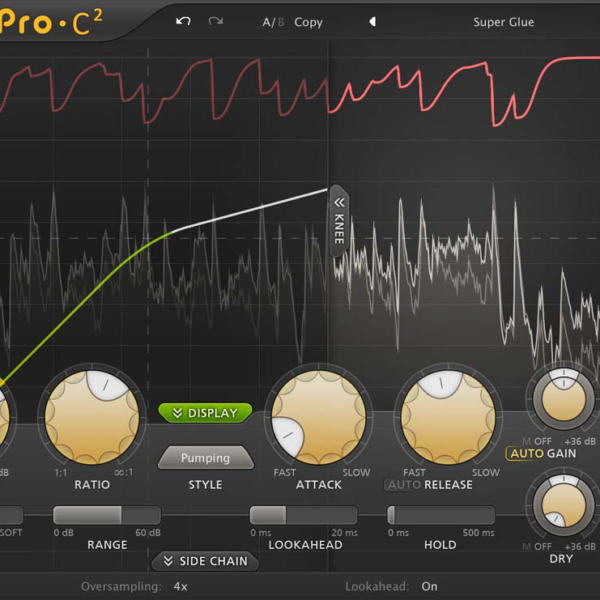Click the M OFF label above DRY
Viewport: 600px width, 600px height.
pos(537,546)
